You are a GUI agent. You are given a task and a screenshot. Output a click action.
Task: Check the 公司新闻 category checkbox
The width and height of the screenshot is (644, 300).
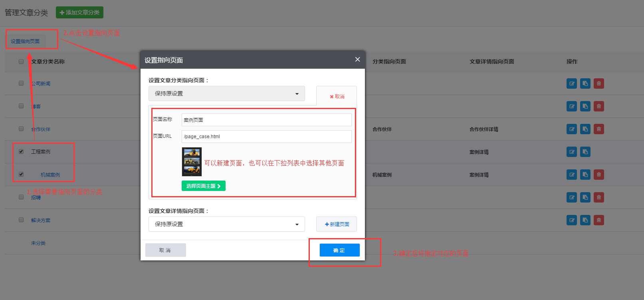coord(21,83)
